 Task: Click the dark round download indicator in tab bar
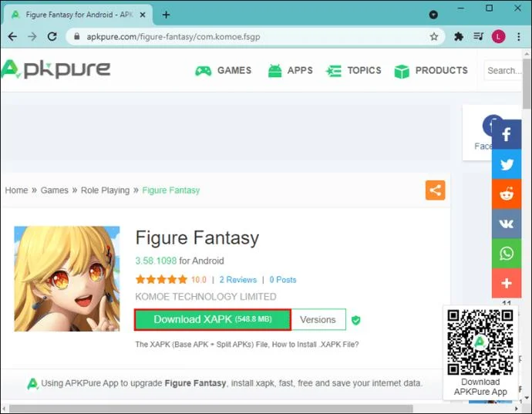pyautogui.click(x=433, y=15)
